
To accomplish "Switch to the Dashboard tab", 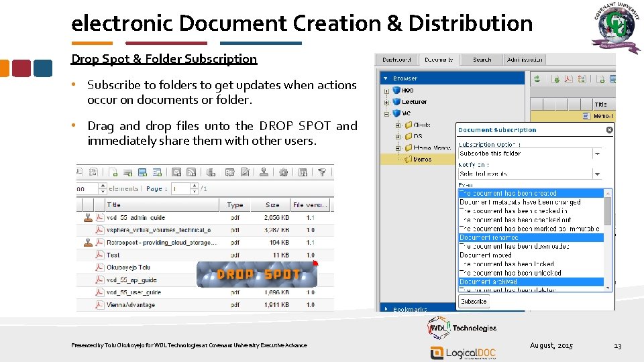I will pos(396,60).
